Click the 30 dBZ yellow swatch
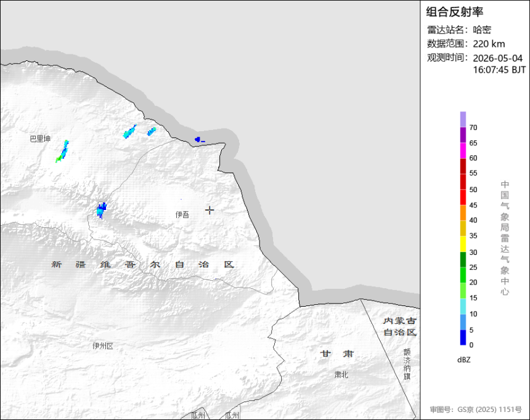Screen dimensions: 530x420 [x=463, y=244]
